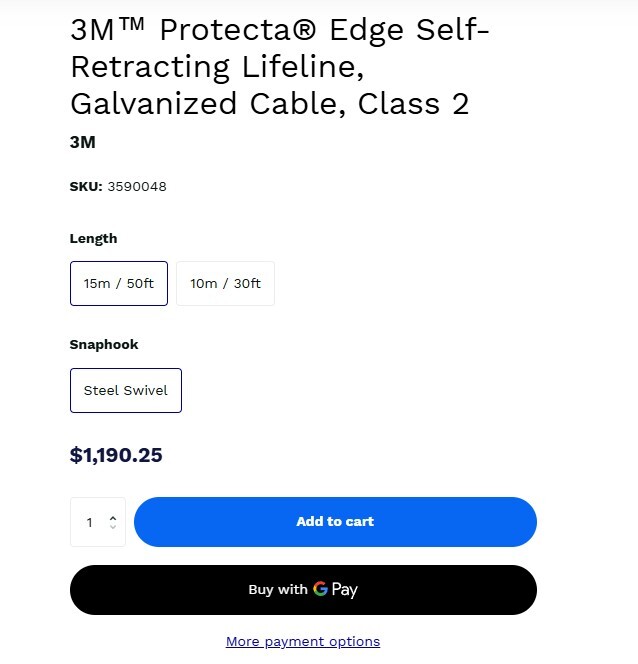This screenshot has height=664, width=638.
Task: Increase quantity with the up arrow
Action: point(113,517)
